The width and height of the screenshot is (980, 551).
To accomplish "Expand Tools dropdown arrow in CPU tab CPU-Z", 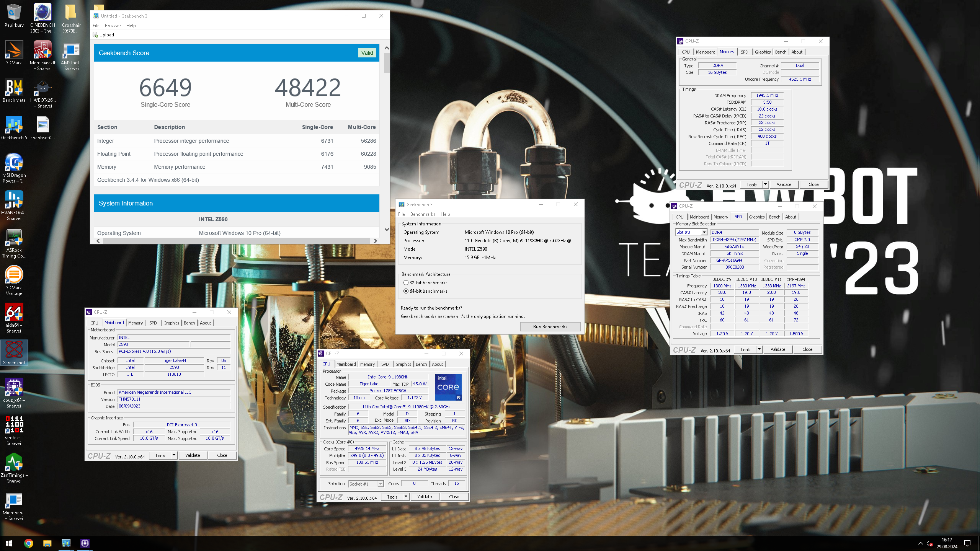I will coord(406,497).
